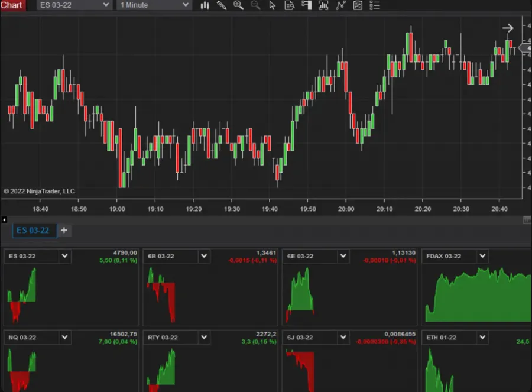
Task: Click the Zoom Out magnifier icon
Action: coord(254,6)
